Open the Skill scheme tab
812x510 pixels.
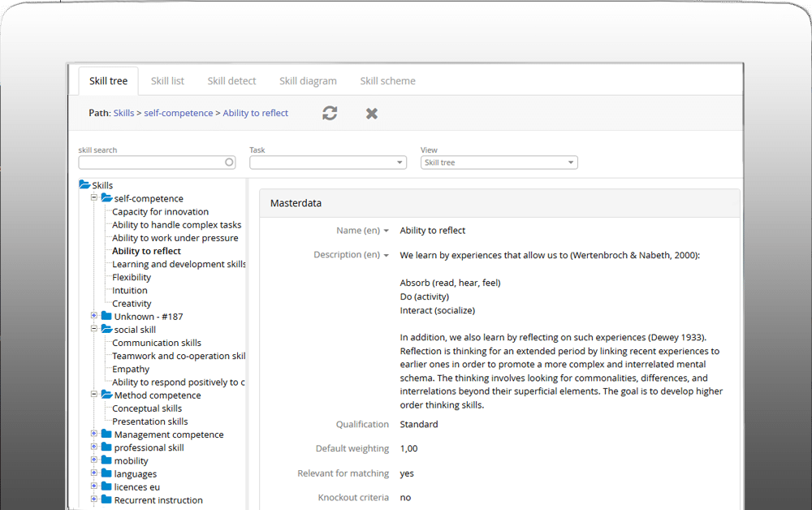click(388, 81)
